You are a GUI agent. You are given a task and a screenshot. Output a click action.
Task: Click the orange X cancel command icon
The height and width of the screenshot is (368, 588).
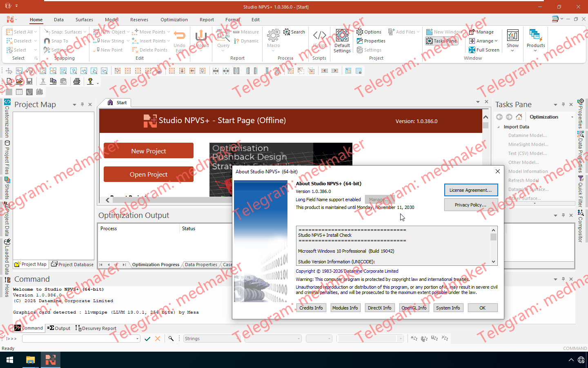(158, 339)
